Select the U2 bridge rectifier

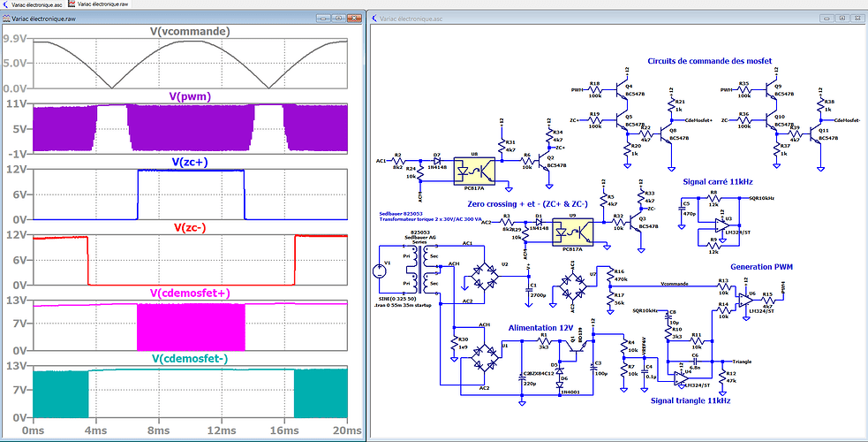(x=483, y=276)
